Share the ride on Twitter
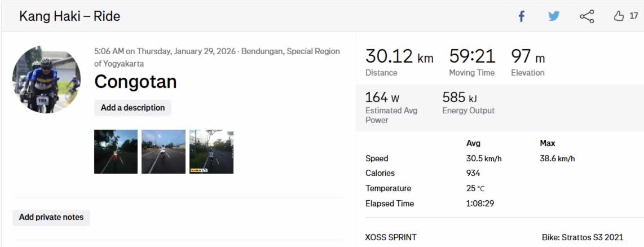 coord(554,16)
